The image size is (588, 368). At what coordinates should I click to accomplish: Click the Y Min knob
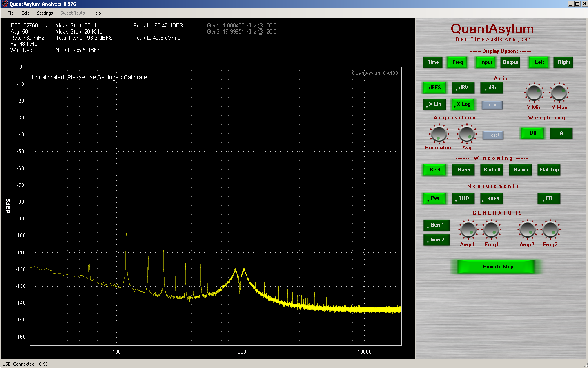534,93
